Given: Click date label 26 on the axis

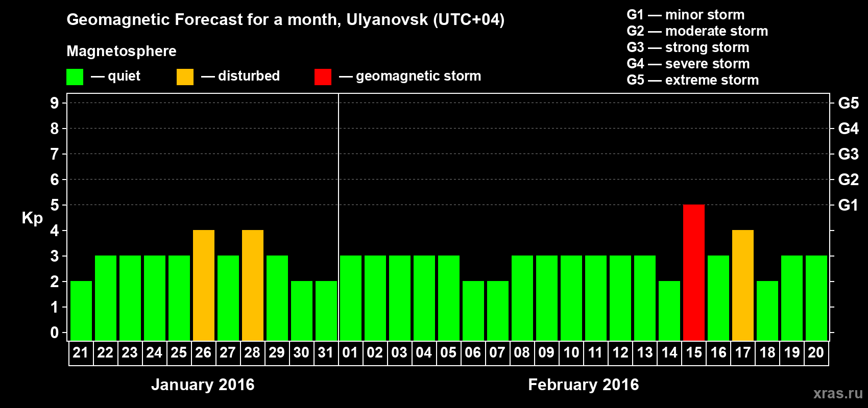Looking at the screenshot, I should point(203,352).
